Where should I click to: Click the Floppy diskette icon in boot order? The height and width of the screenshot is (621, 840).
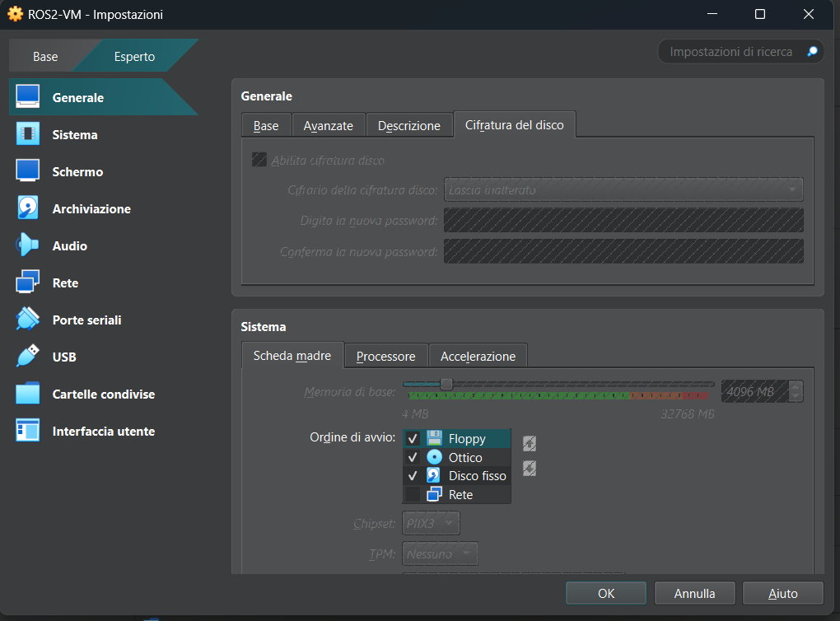(435, 438)
